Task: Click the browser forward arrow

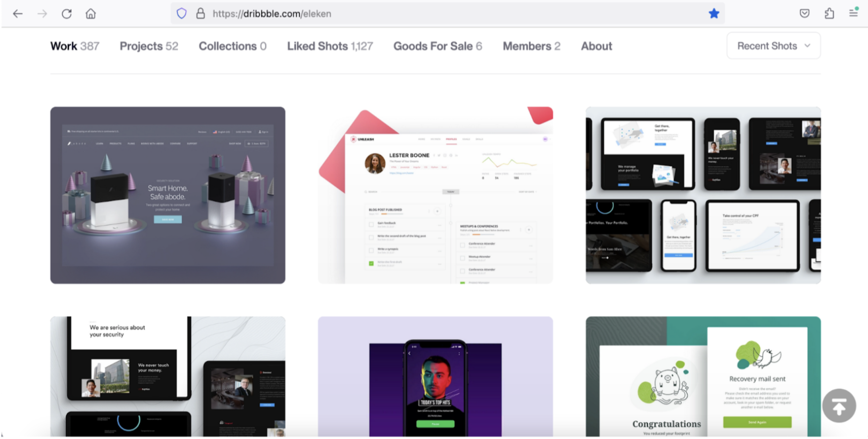Action: coord(42,14)
